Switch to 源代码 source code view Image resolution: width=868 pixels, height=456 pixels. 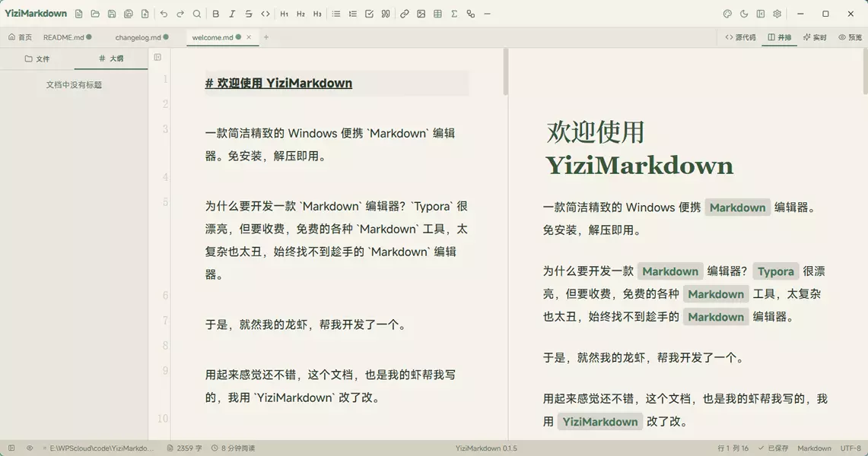[740, 37]
